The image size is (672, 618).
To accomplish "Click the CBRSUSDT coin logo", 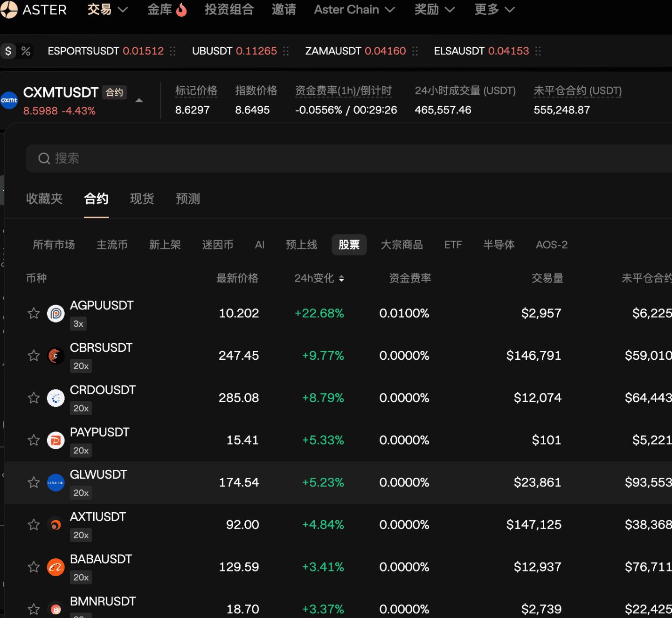I will pos(56,356).
